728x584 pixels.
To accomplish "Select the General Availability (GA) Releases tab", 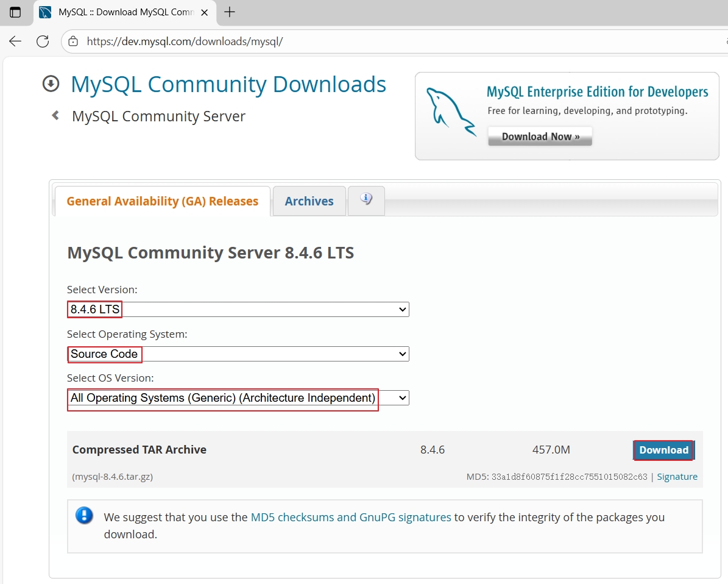I will pos(162,201).
